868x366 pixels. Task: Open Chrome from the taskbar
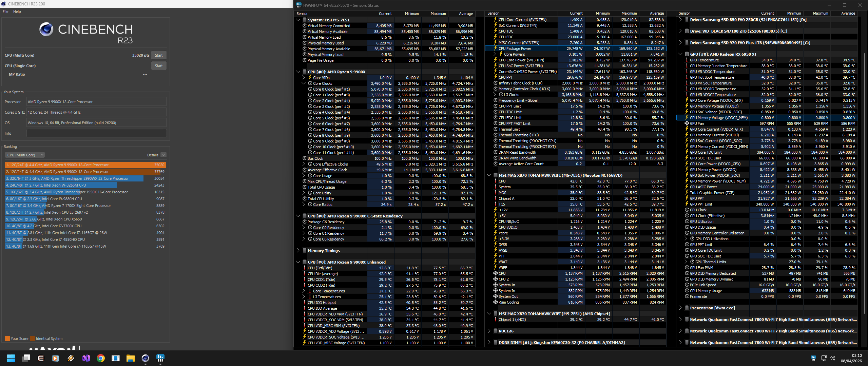101,358
